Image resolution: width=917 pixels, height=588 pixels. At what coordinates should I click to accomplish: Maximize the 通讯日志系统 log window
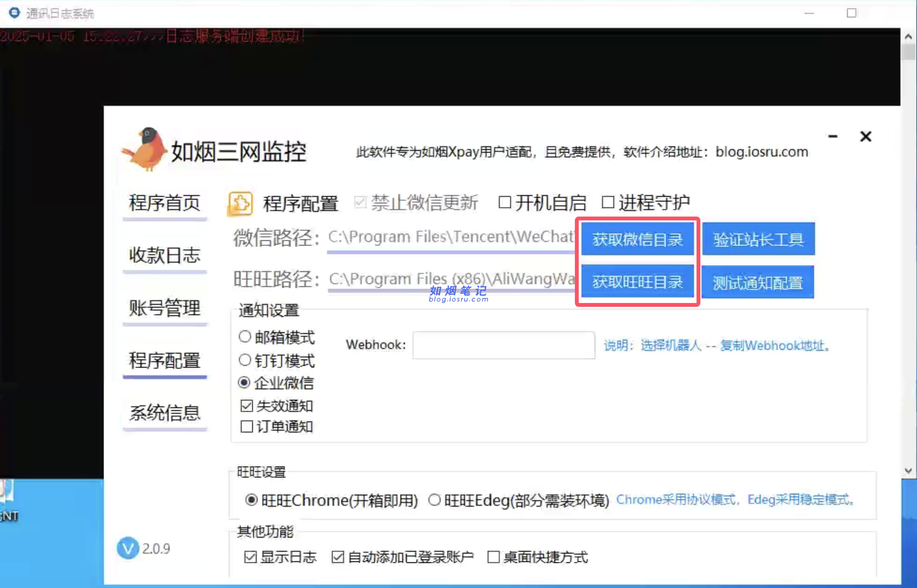coord(851,13)
